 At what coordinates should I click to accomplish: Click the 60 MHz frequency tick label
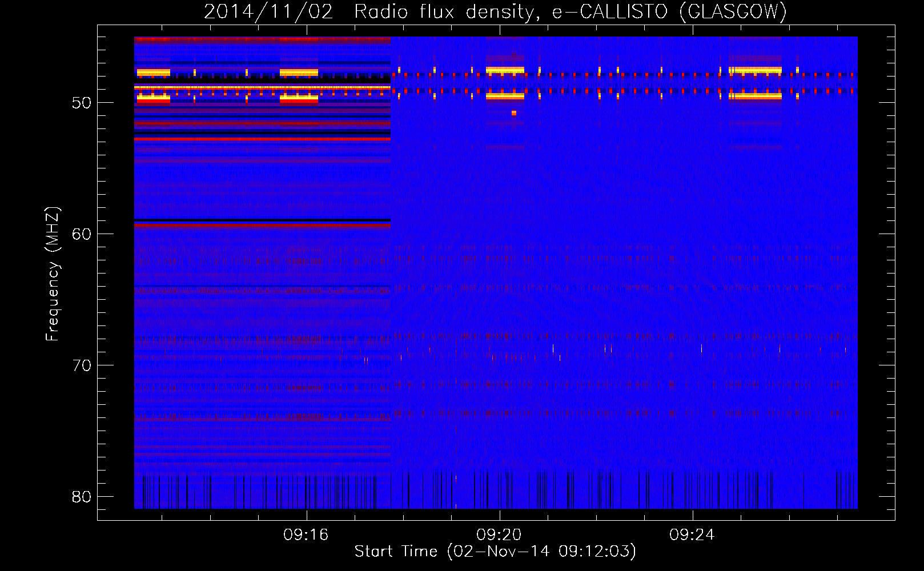pyautogui.click(x=82, y=234)
